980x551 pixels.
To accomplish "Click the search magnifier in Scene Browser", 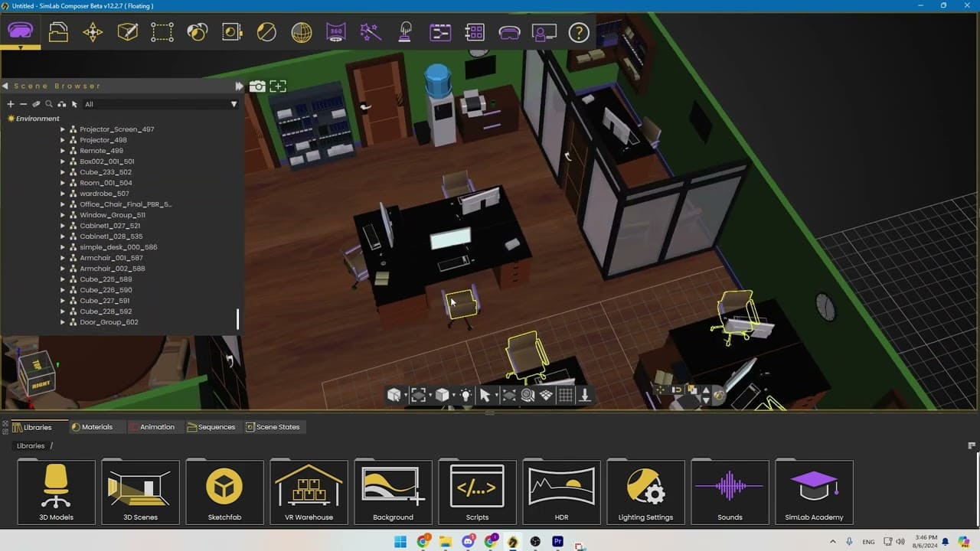I will coord(49,104).
